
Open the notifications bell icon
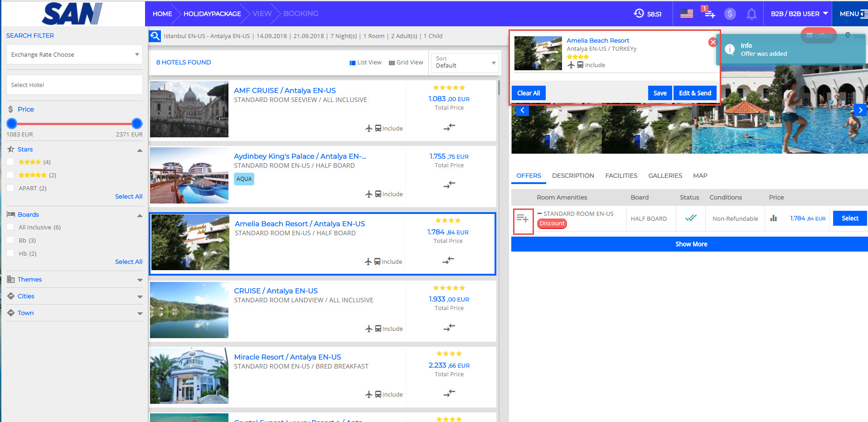(x=752, y=14)
